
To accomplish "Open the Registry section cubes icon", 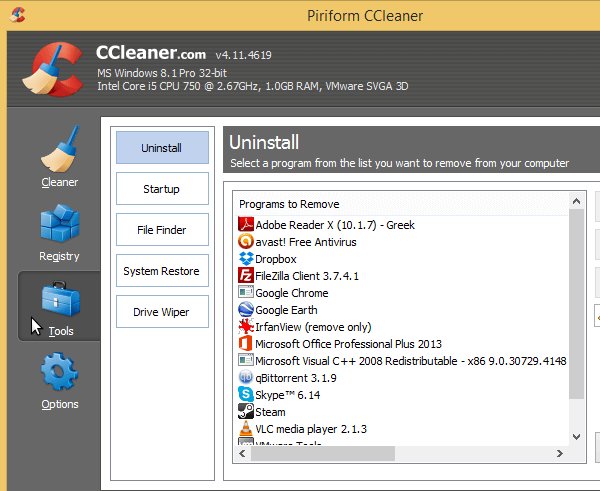I will click(x=59, y=227).
